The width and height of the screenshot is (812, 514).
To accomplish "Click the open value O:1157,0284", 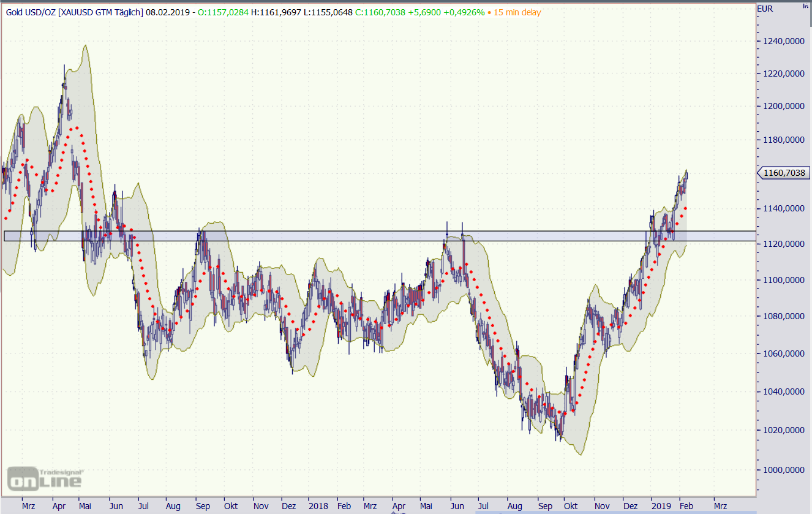I will 224,12.
